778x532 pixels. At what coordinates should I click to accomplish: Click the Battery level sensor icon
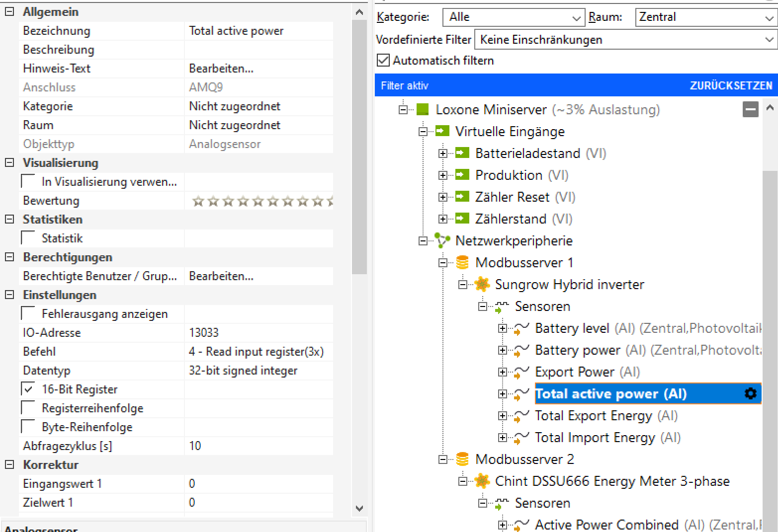point(521,329)
